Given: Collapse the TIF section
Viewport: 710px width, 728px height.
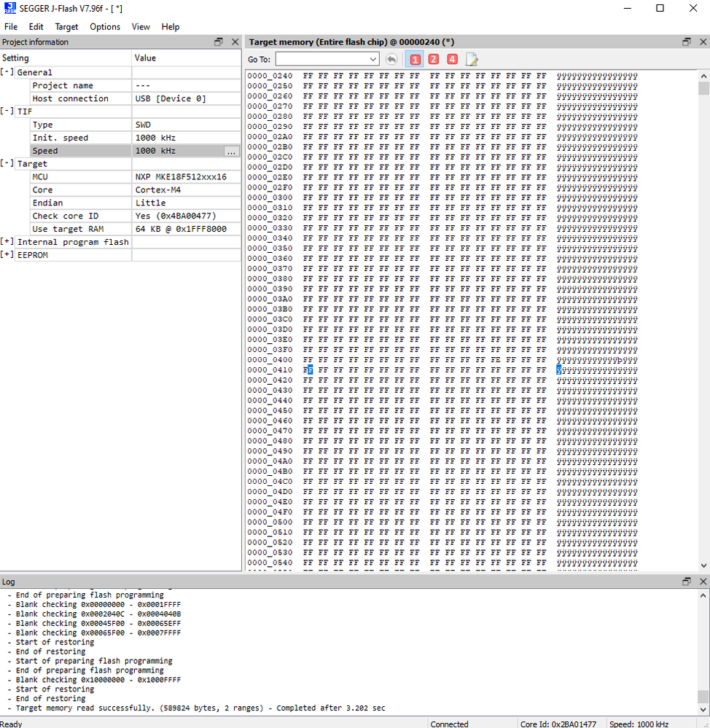Looking at the screenshot, I should (x=7, y=111).
